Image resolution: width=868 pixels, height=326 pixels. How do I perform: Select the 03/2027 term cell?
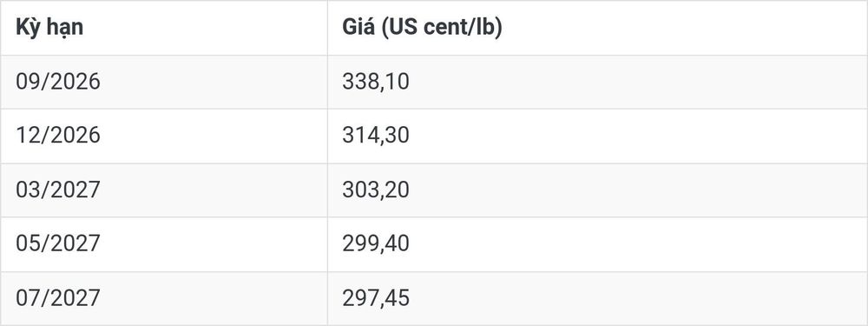click(x=164, y=190)
